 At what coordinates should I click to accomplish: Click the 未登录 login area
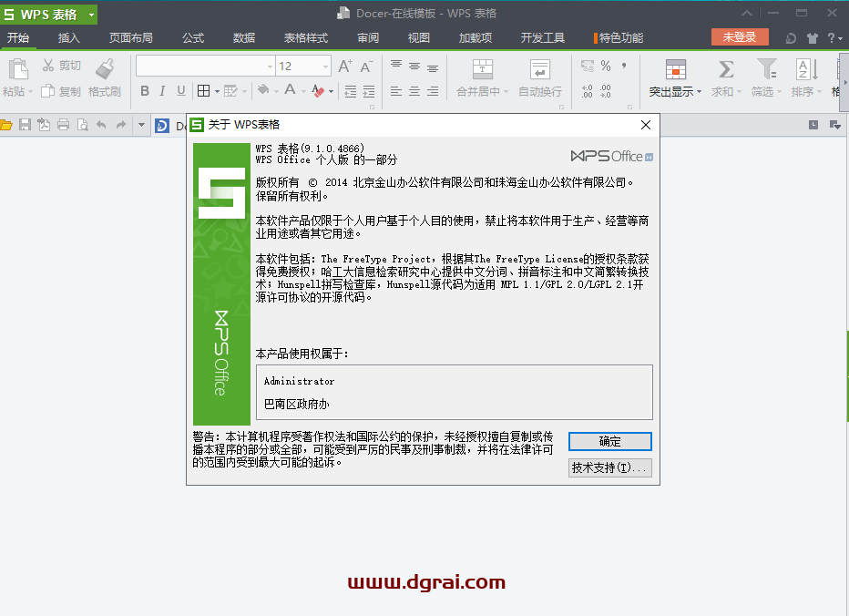[x=742, y=37]
